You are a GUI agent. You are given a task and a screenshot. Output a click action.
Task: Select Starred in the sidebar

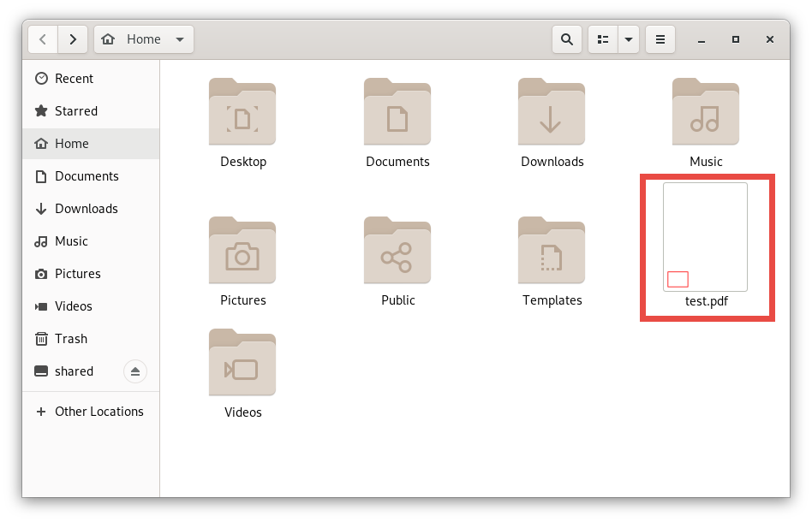click(76, 110)
